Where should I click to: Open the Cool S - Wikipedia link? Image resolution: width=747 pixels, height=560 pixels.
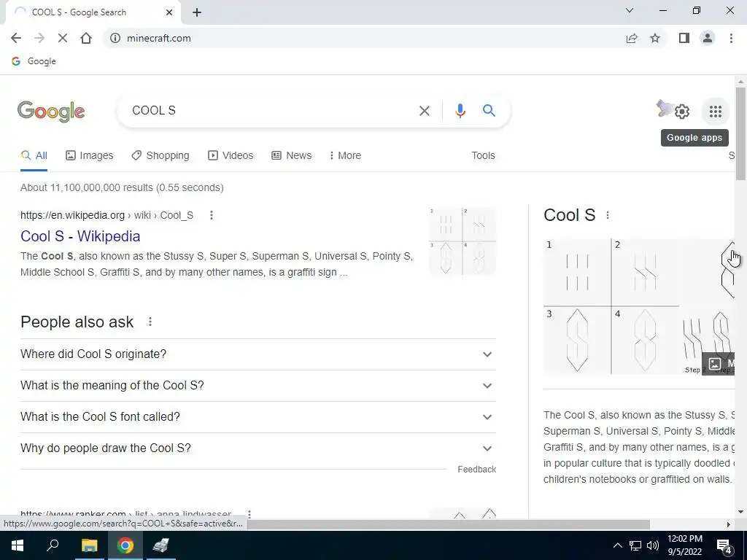click(x=80, y=236)
